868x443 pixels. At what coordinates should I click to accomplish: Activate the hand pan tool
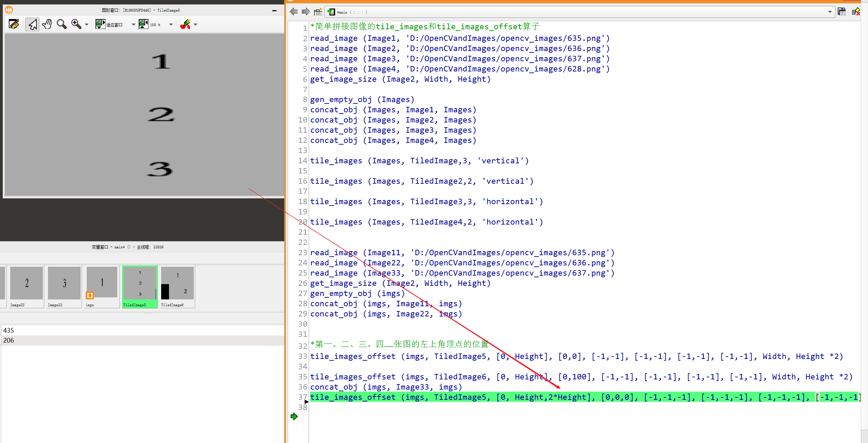point(47,24)
